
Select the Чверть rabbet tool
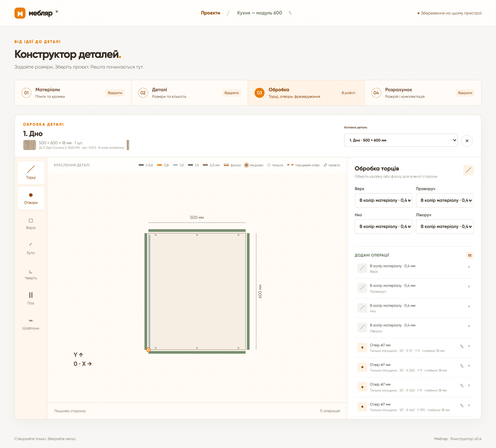[x=31, y=274]
